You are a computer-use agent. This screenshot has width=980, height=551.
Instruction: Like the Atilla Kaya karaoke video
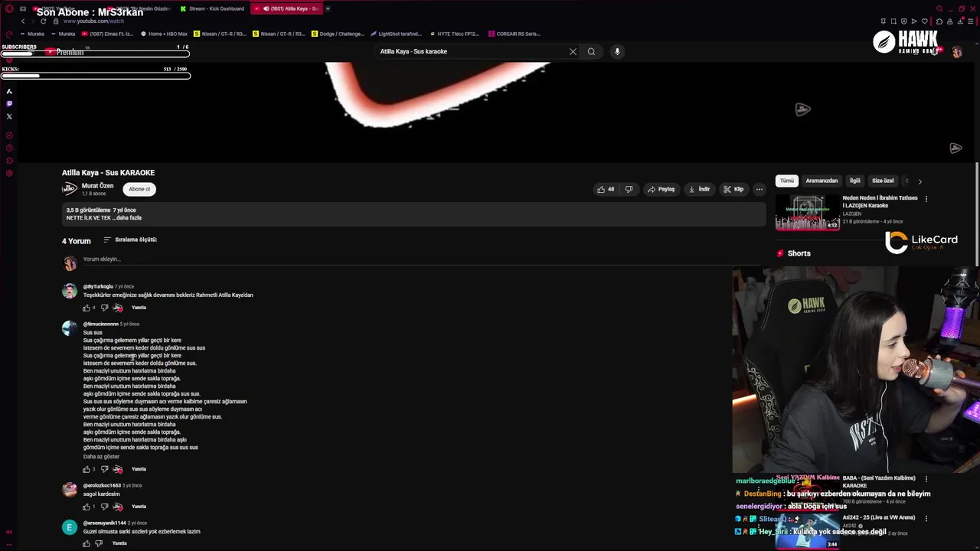click(606, 189)
